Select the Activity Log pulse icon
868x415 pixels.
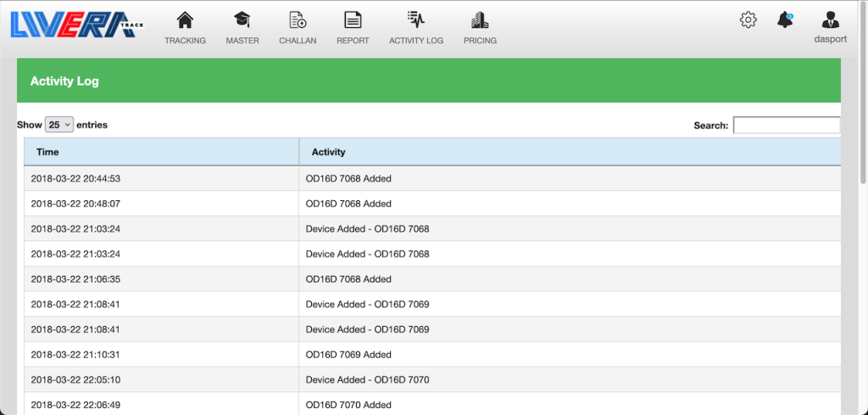point(415,20)
